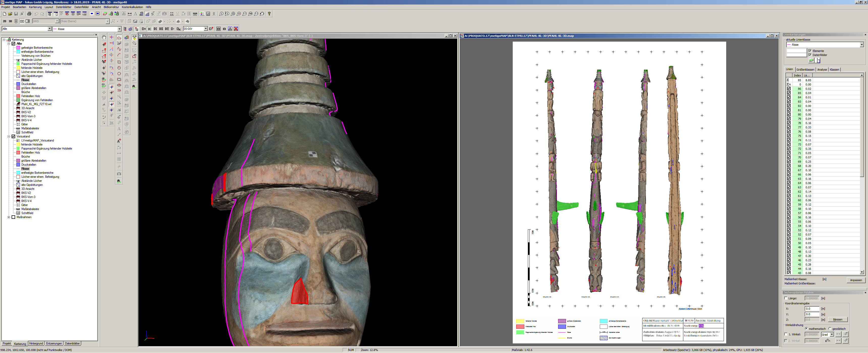The height and width of the screenshot is (353, 868).
Task: Click the Print icon in the toolbar
Action: point(29,14)
